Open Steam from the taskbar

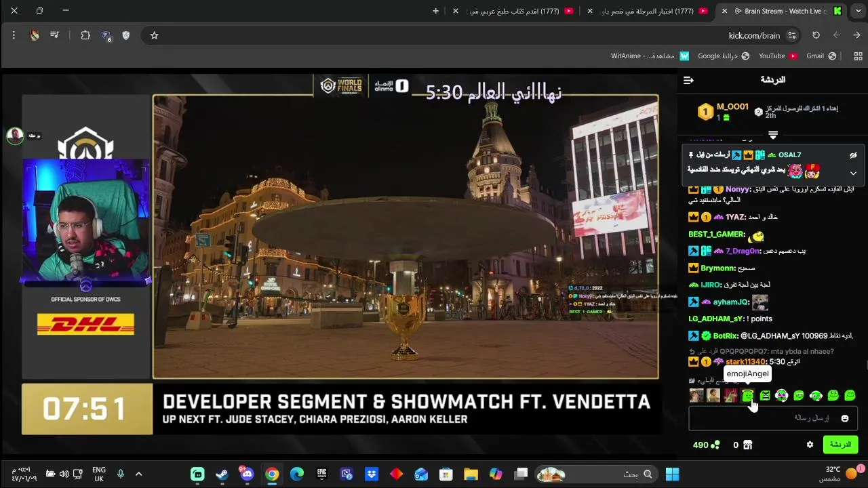click(222, 474)
